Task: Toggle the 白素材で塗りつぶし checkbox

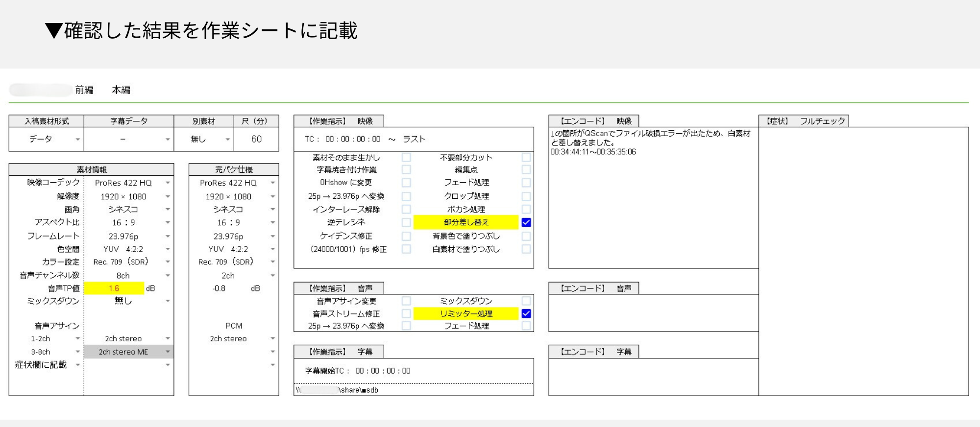Action: (x=526, y=249)
